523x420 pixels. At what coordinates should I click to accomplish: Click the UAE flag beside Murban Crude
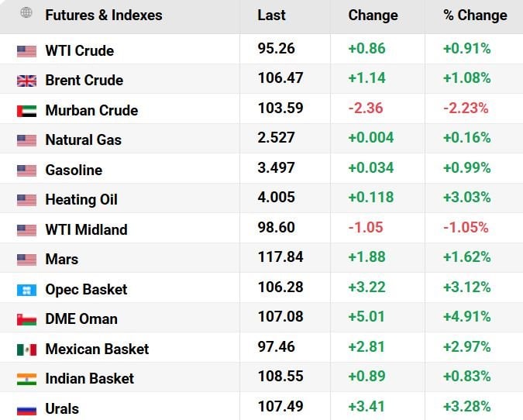[x=26, y=111]
